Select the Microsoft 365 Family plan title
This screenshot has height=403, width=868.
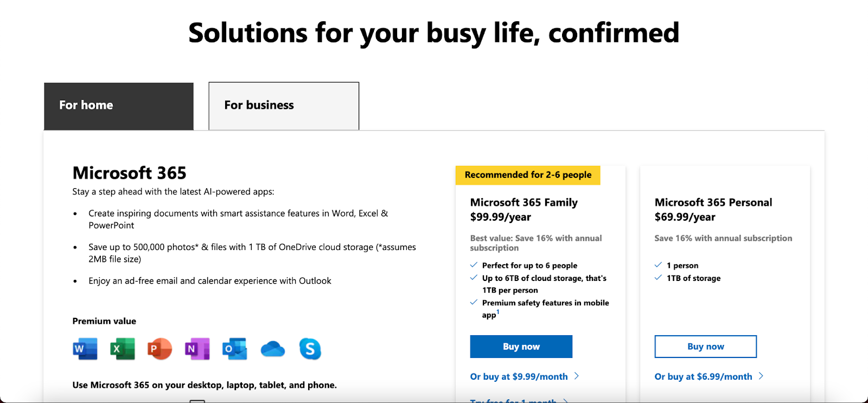(x=524, y=202)
